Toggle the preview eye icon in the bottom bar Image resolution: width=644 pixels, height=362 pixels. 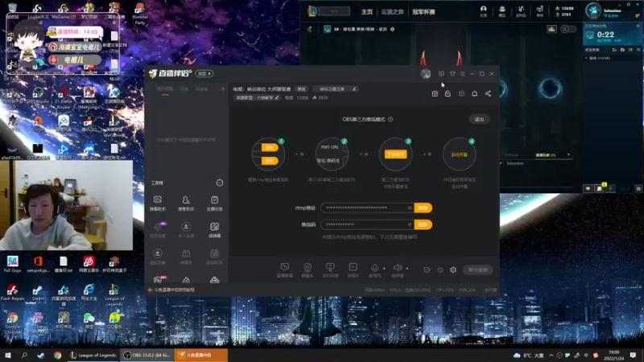[x=440, y=269]
